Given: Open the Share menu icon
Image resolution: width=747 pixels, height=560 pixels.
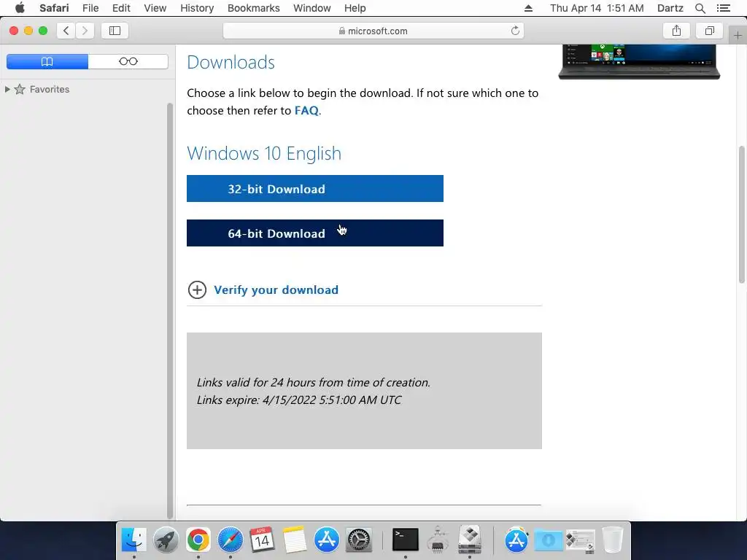Looking at the screenshot, I should point(676,31).
